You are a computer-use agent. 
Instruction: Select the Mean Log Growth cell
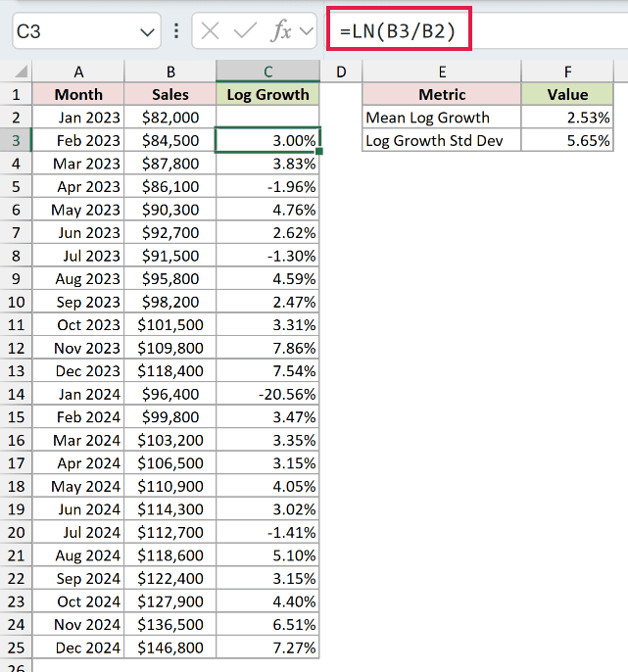[442, 118]
